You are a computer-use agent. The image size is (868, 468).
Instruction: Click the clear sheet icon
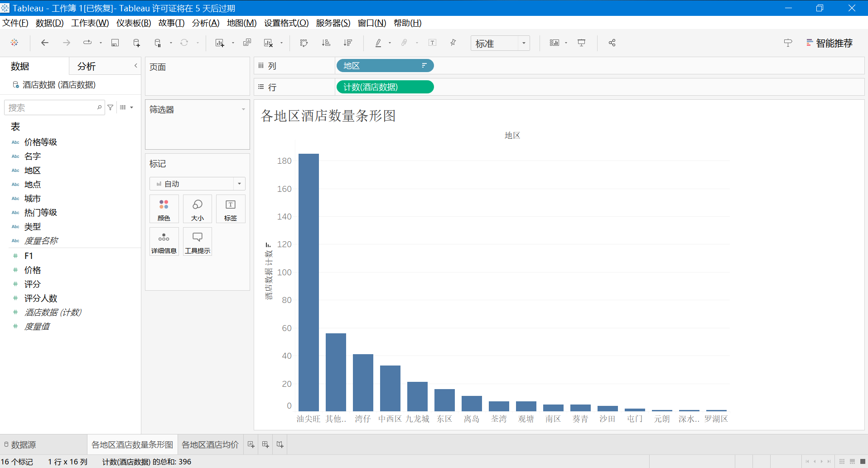pos(268,43)
